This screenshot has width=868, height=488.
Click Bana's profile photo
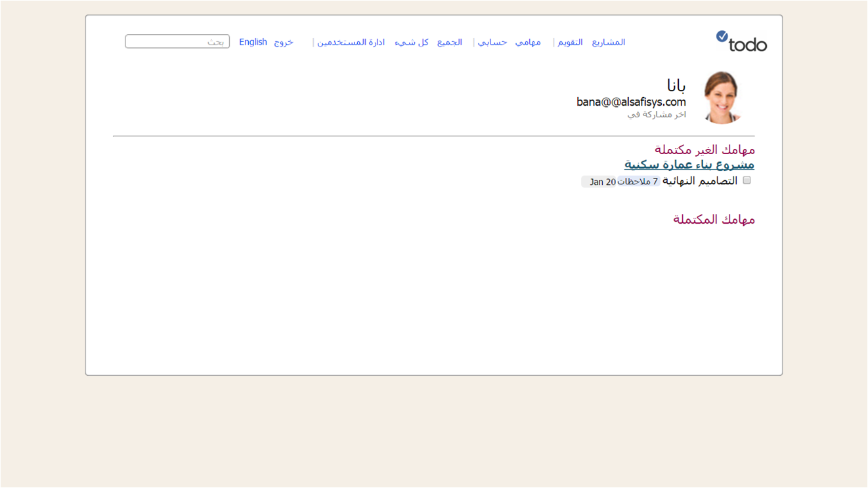point(722,98)
